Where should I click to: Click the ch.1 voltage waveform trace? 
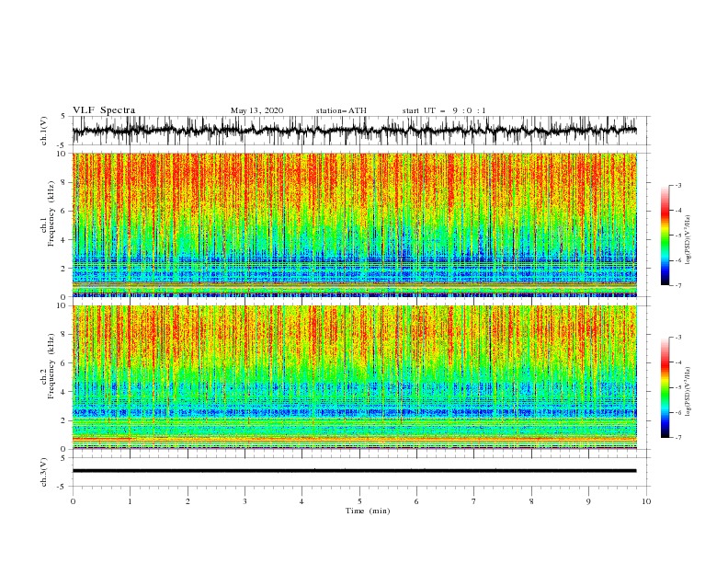pyautogui.click(x=354, y=131)
